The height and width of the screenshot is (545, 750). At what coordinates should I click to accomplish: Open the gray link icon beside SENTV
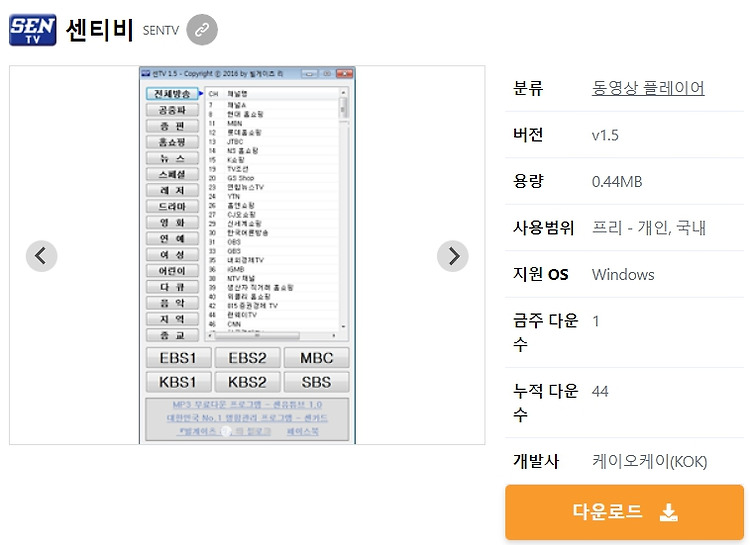pos(202,30)
